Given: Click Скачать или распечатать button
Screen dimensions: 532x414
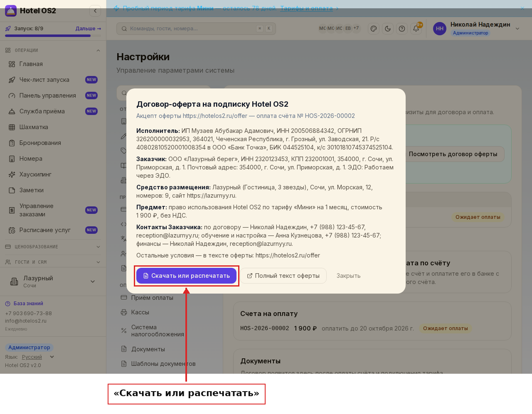Looking at the screenshot, I should (x=186, y=276).
